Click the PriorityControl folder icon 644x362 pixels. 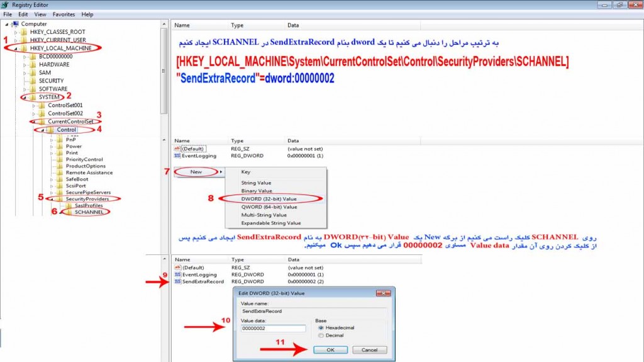(x=60, y=159)
